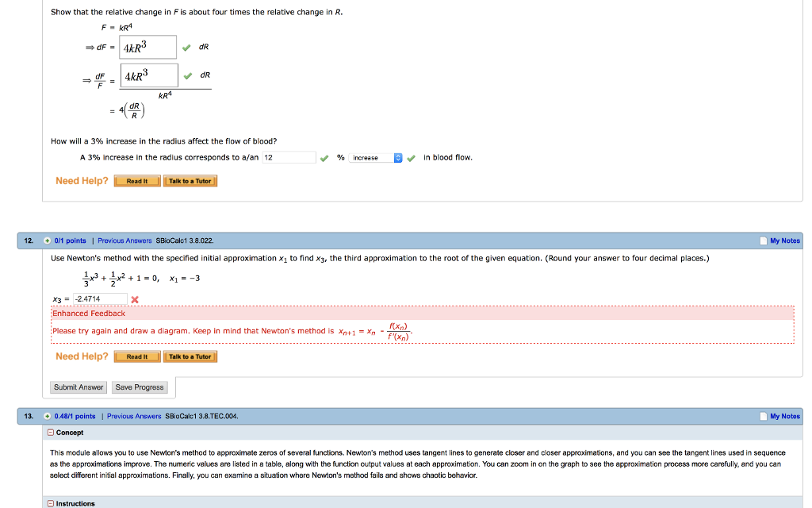Click Read It above question 12
Viewport: 812px width, 508px height.
[x=137, y=181]
